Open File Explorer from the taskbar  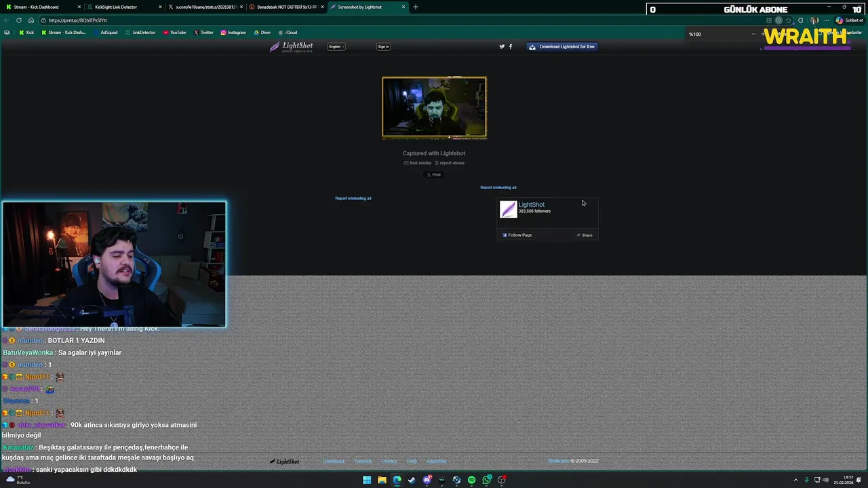(382, 480)
